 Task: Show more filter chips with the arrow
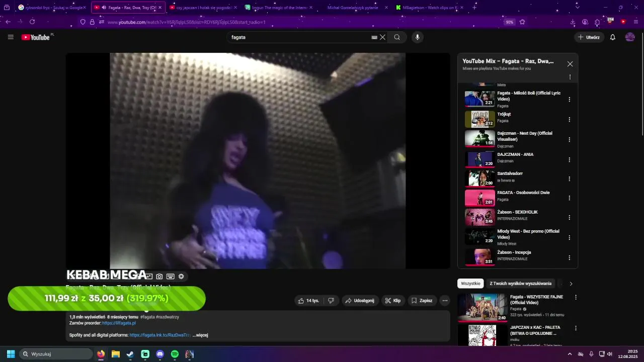point(571,284)
